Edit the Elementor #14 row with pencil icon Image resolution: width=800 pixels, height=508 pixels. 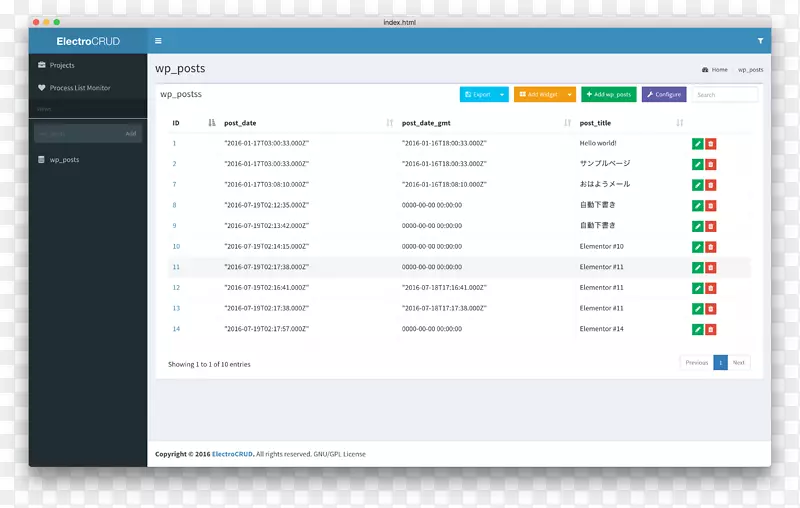pyautogui.click(x=698, y=329)
